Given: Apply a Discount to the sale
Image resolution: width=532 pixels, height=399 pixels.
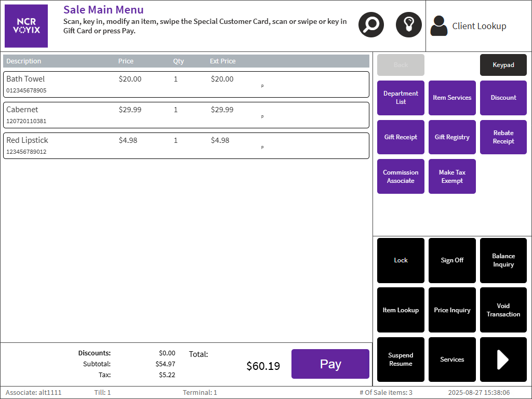Looking at the screenshot, I should tap(503, 98).
